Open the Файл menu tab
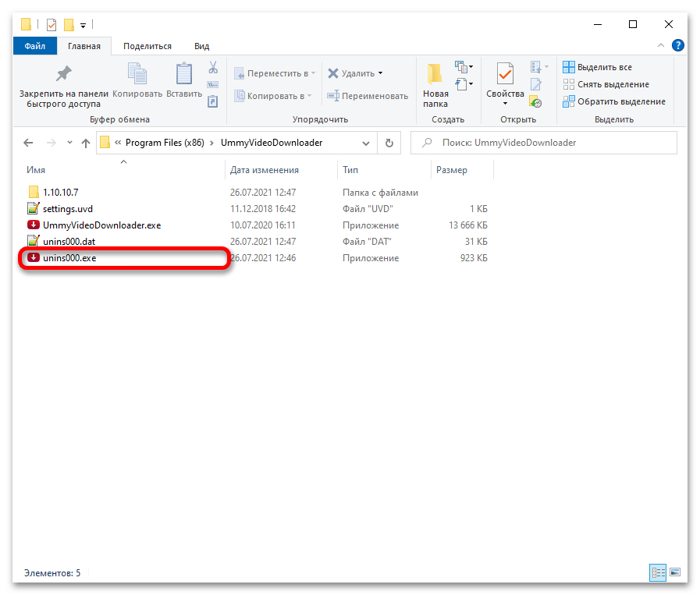700x595 pixels. (35, 46)
